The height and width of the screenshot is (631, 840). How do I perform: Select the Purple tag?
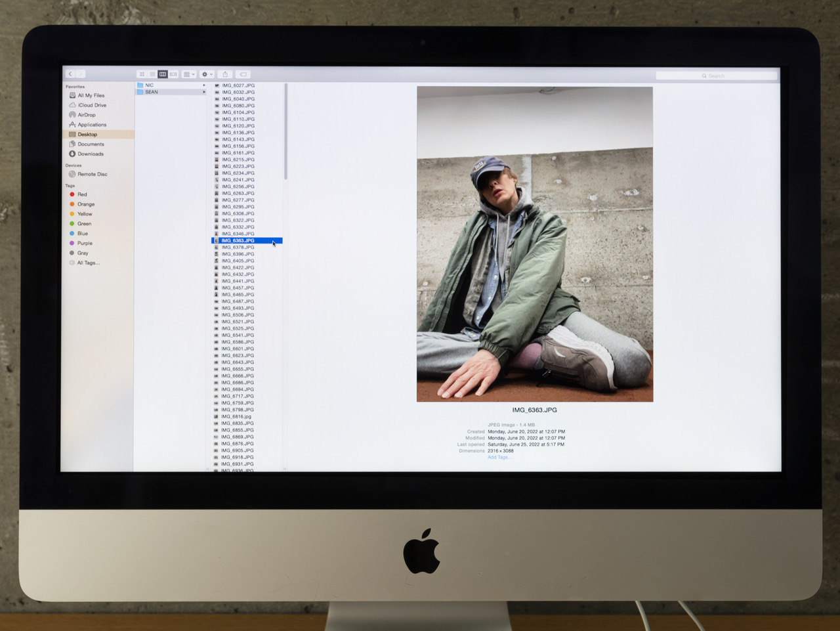(85, 243)
